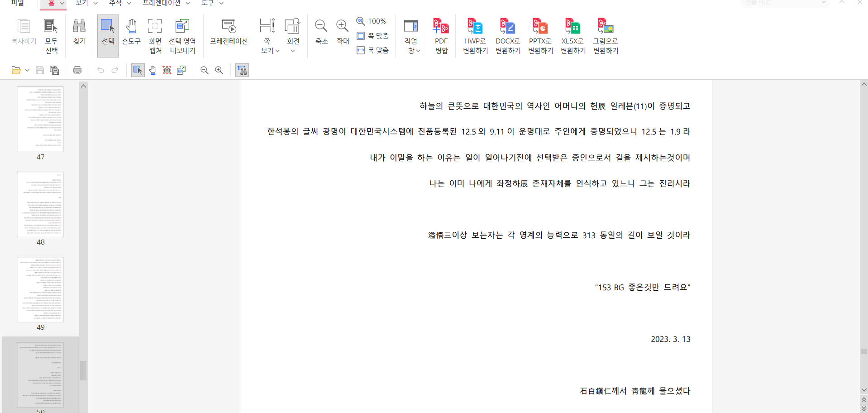Screen dimensions: 868x413
Task: Click the 찾기 (Find) binoculars icon
Action: click(x=79, y=32)
